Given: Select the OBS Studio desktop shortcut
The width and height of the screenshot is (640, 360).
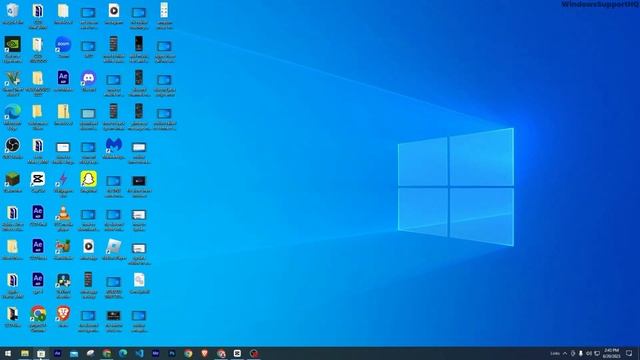Looking at the screenshot, I should 13,148.
